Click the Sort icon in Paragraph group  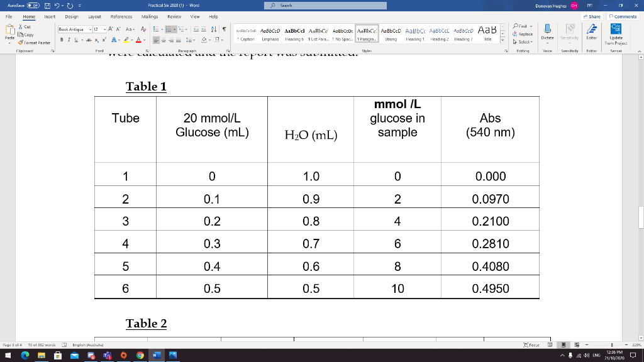click(x=213, y=30)
